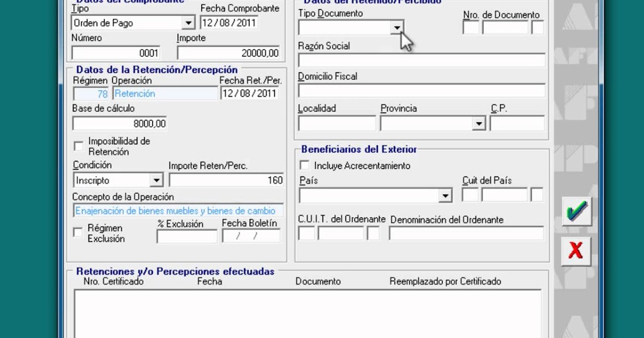Expand the Tipo Documento dropdown

[x=397, y=27]
